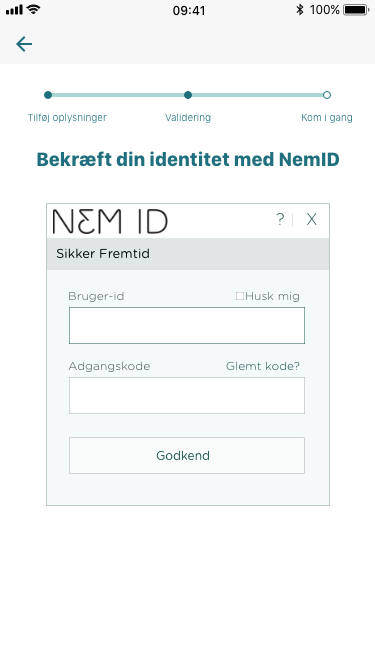This screenshot has width=375, height=667.
Task: Go back with the arrow icon
Action: click(x=24, y=44)
